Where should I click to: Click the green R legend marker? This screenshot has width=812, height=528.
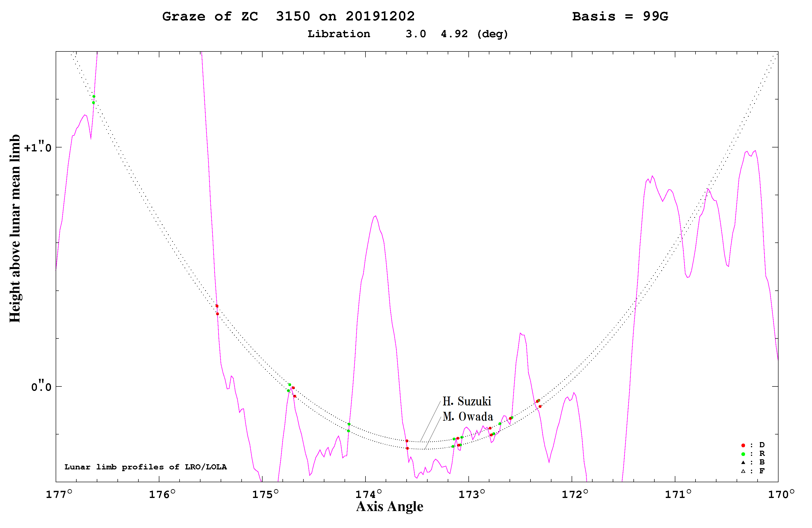(x=743, y=454)
